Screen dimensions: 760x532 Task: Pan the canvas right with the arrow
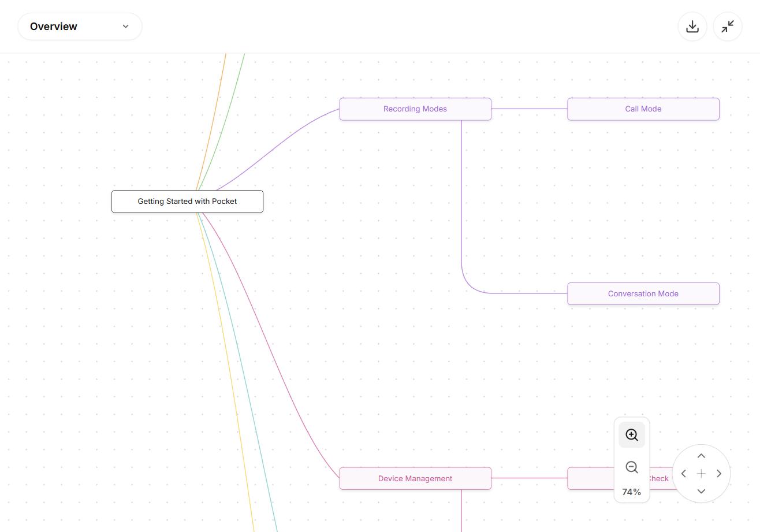719,474
